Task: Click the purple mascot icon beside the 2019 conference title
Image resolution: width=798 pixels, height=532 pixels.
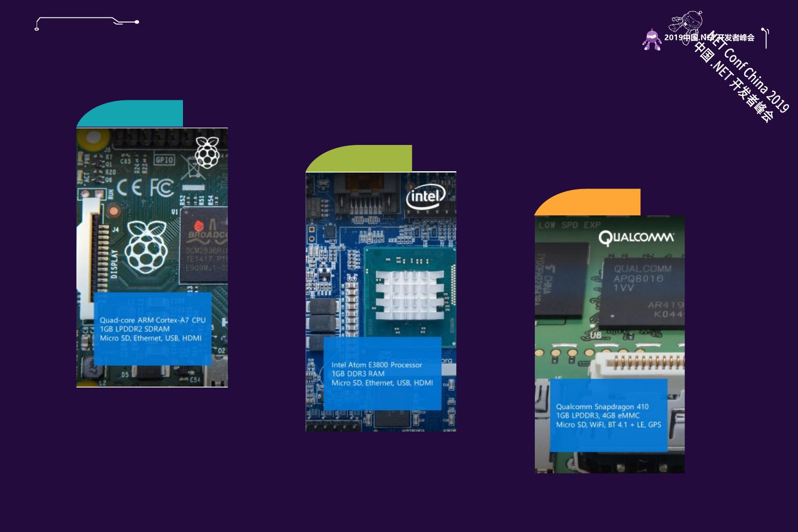Action: coord(652,40)
